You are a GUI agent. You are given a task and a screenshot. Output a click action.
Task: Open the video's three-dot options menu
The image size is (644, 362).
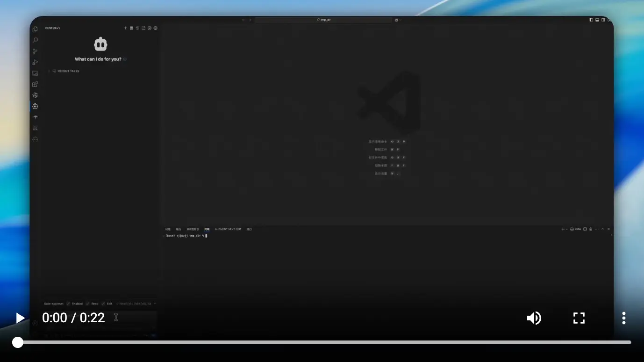coord(623,318)
